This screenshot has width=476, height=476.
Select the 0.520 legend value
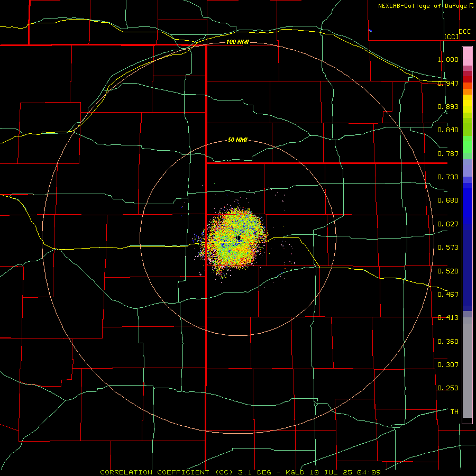coord(448,271)
